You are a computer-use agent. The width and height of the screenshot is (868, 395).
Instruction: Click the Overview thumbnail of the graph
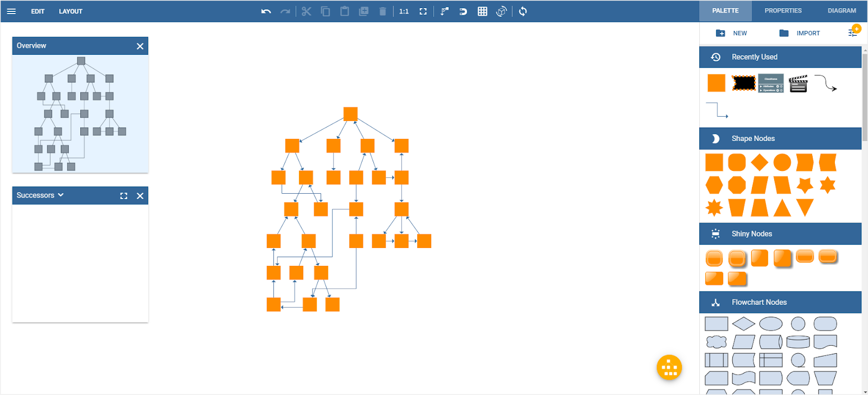80,114
